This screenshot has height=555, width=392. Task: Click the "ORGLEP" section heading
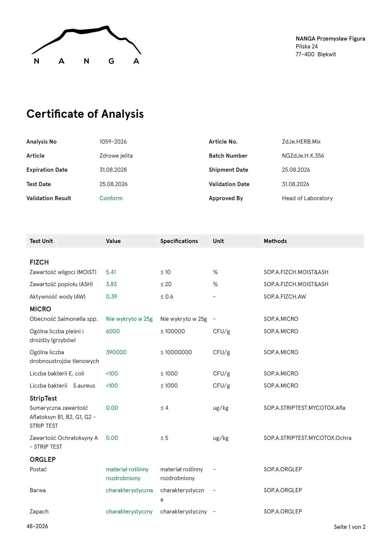(x=43, y=460)
